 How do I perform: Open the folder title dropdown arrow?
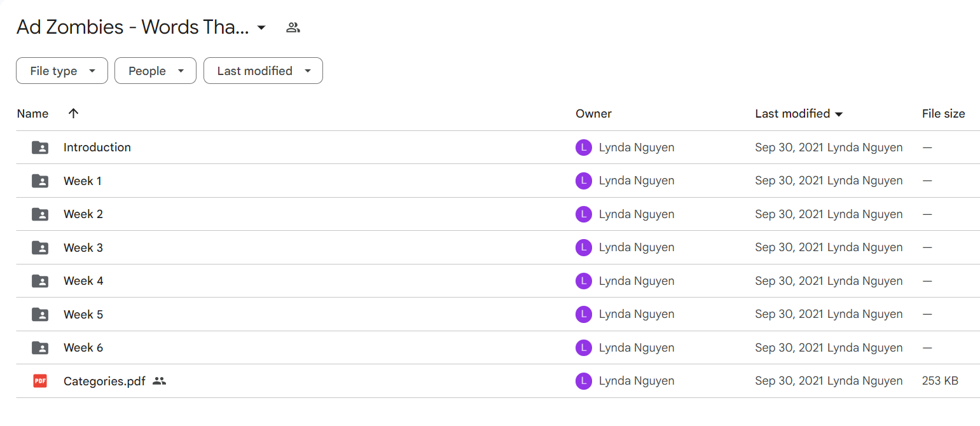coord(261,27)
